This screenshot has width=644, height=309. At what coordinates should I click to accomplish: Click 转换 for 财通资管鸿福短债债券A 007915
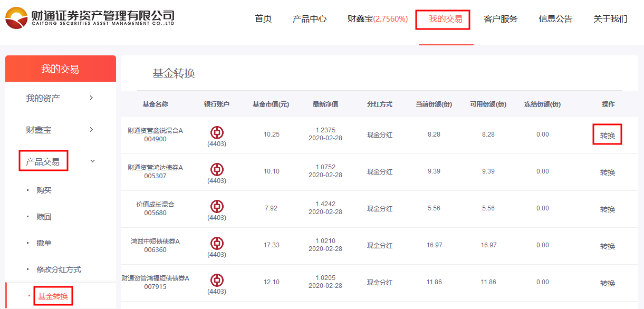[x=608, y=283]
